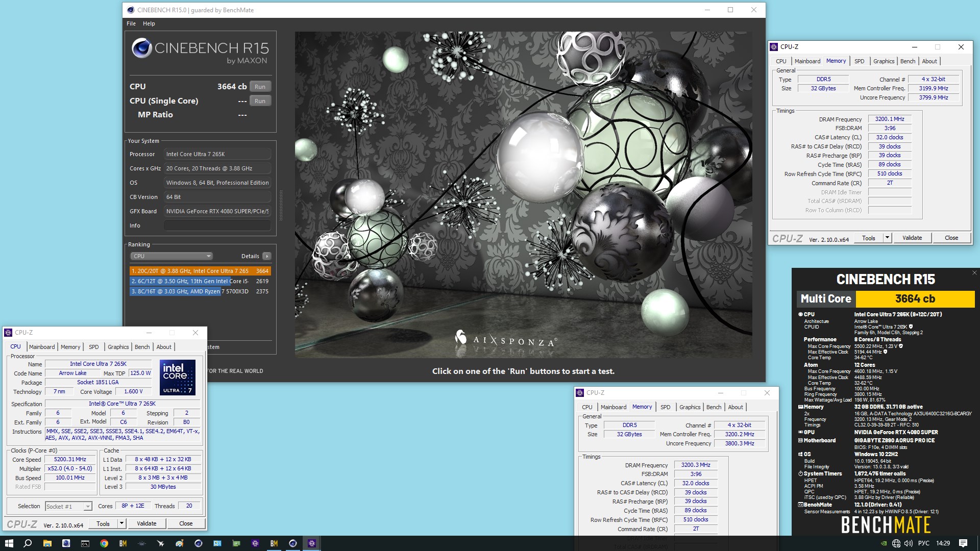Open About tab in top-right CPU-Z
Viewport: 980px width, 551px height.
coord(929,61)
